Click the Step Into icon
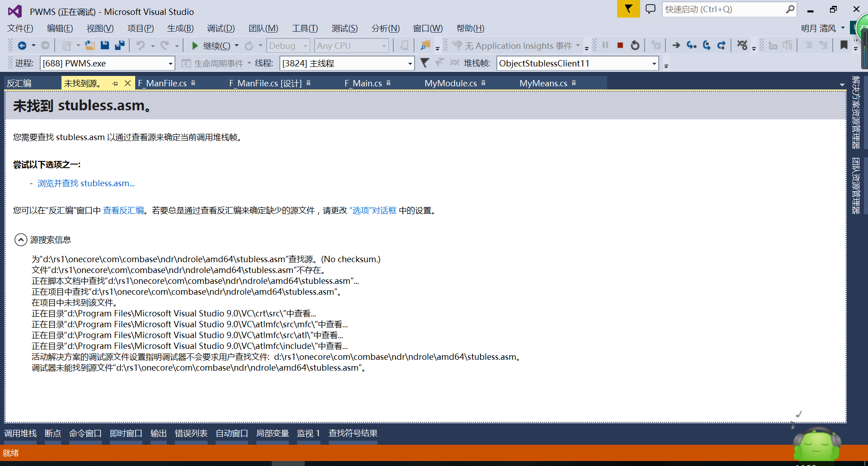The width and height of the screenshot is (868, 466). [x=691, y=46]
